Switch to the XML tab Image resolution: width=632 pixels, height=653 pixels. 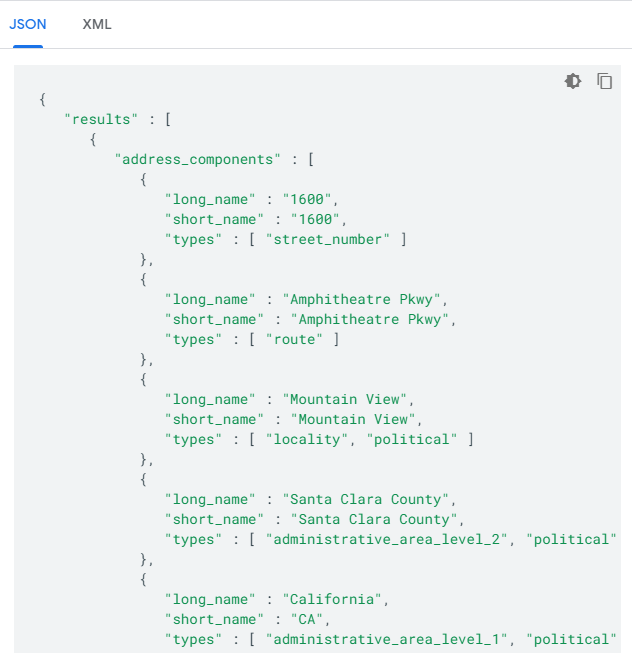pyautogui.click(x=97, y=24)
